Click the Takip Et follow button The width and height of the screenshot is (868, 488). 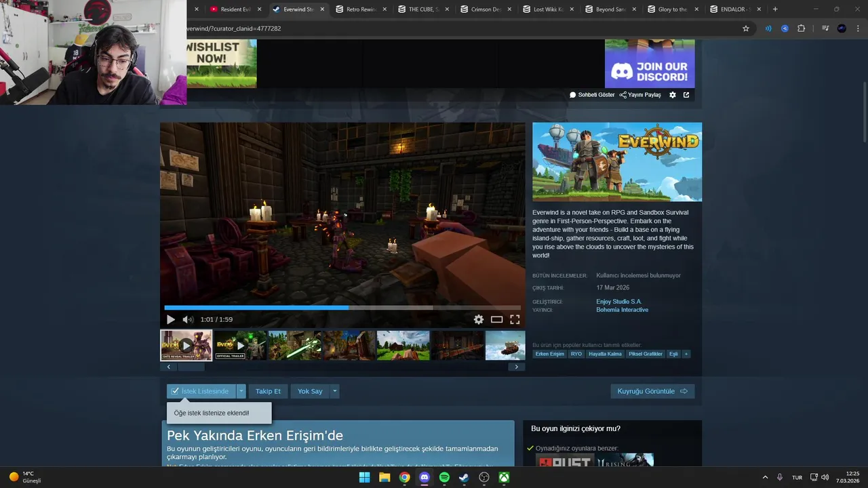[x=269, y=391]
